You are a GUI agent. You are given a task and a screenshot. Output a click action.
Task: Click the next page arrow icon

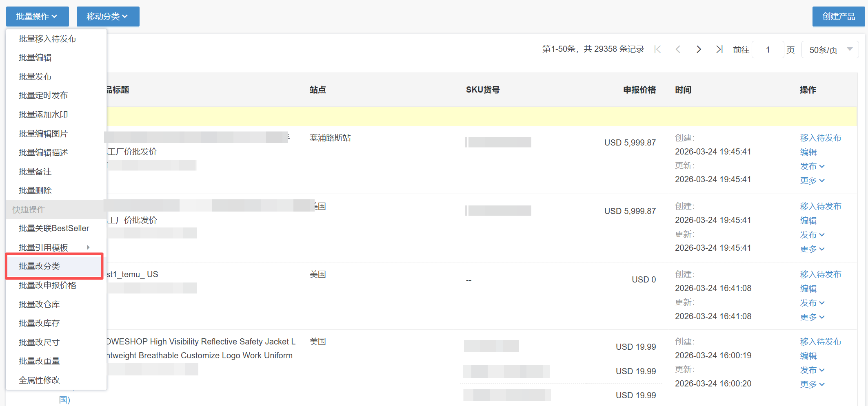[x=699, y=49]
